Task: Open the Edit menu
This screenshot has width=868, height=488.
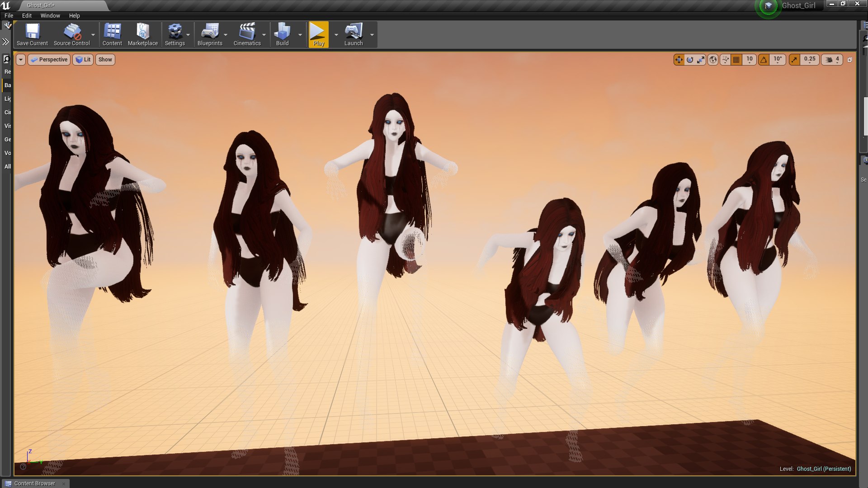Action: pos(27,15)
